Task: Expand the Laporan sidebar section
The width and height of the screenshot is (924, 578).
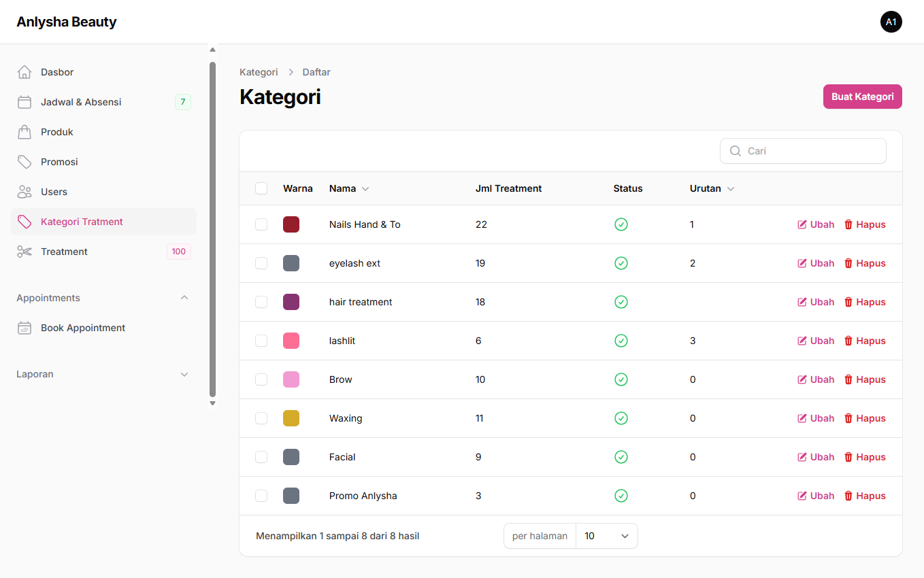Action: [x=184, y=374]
